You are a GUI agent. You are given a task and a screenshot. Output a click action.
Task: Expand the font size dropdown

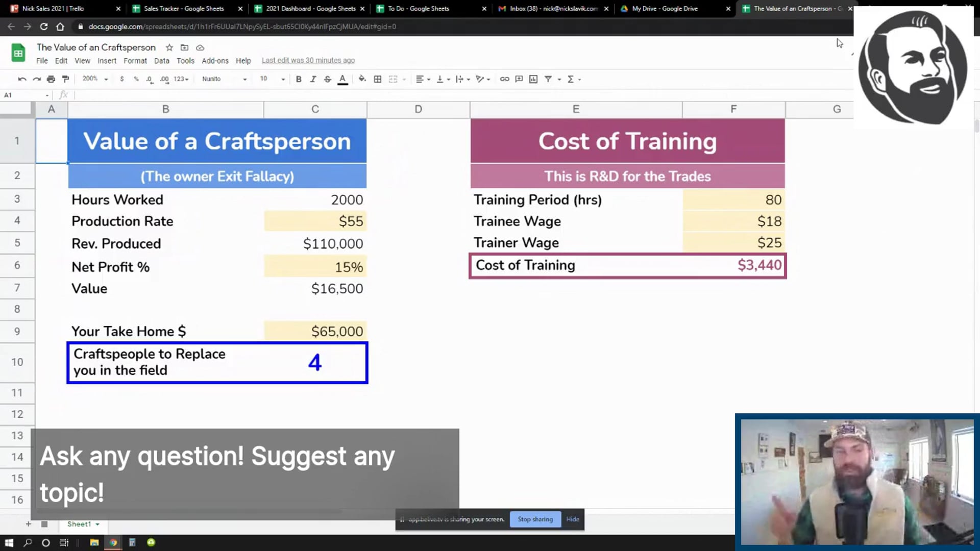pyautogui.click(x=271, y=79)
